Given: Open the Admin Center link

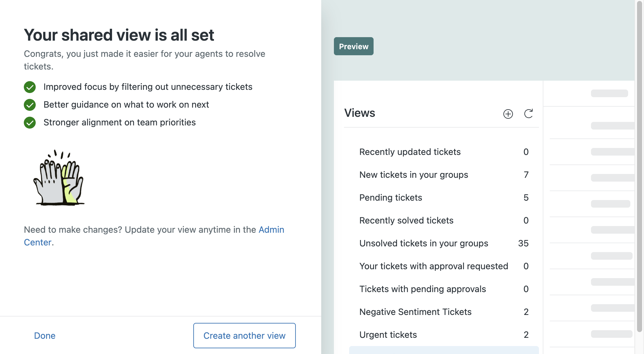Looking at the screenshot, I should (x=271, y=230).
